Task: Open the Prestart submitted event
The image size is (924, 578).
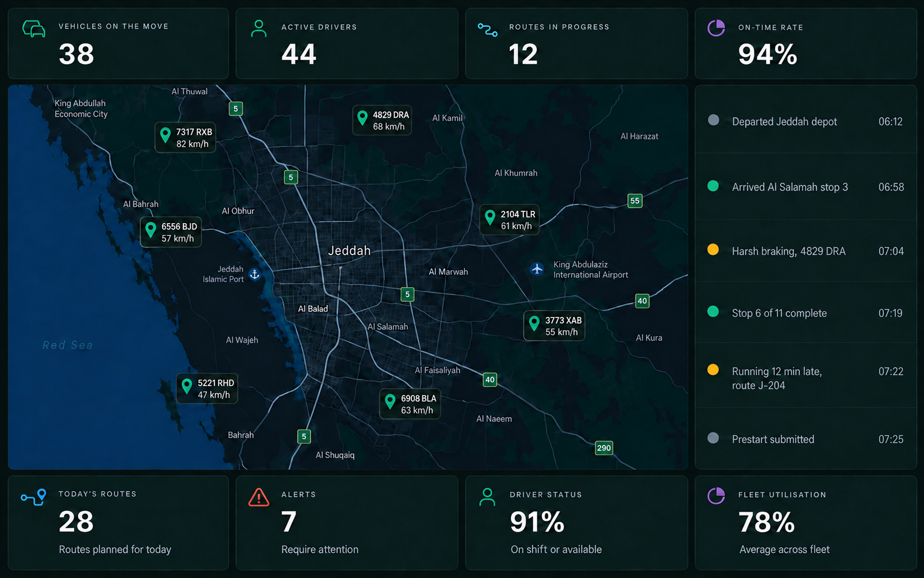Action: pyautogui.click(x=806, y=439)
